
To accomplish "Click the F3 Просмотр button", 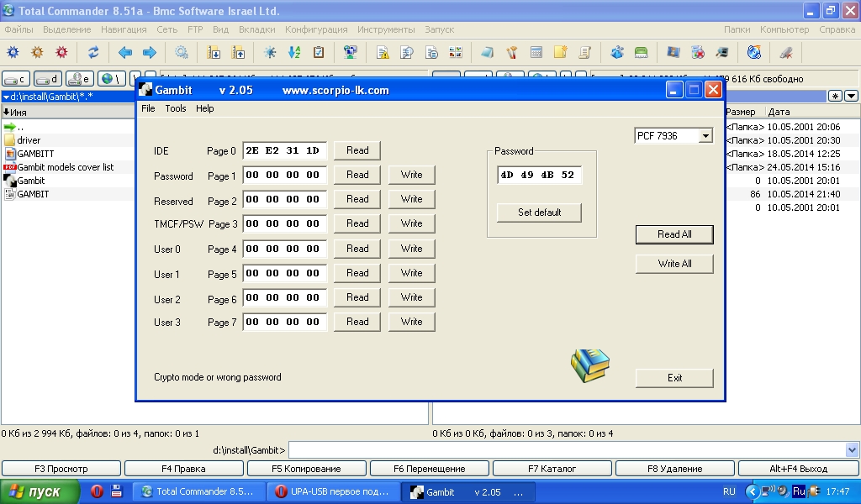I will click(61, 469).
